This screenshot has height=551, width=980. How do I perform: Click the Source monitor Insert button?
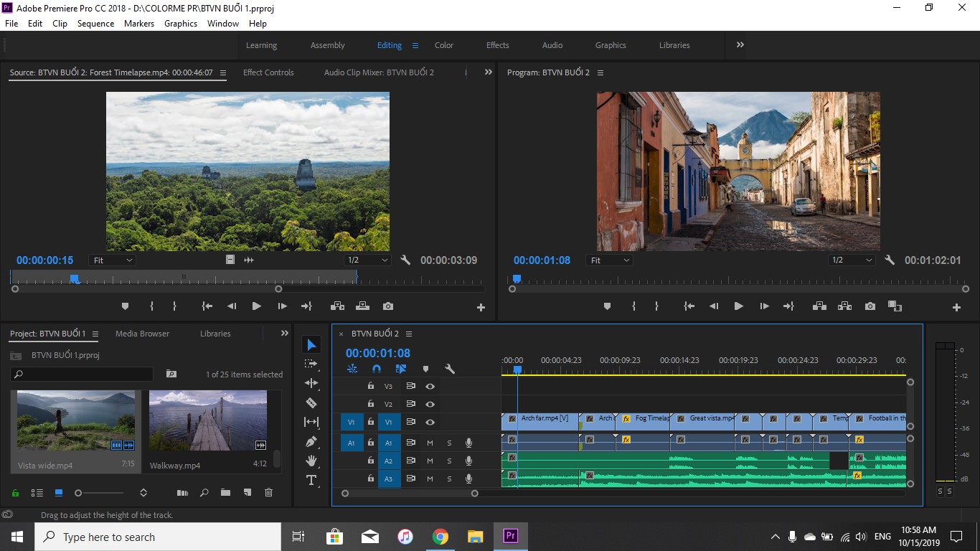tap(337, 306)
